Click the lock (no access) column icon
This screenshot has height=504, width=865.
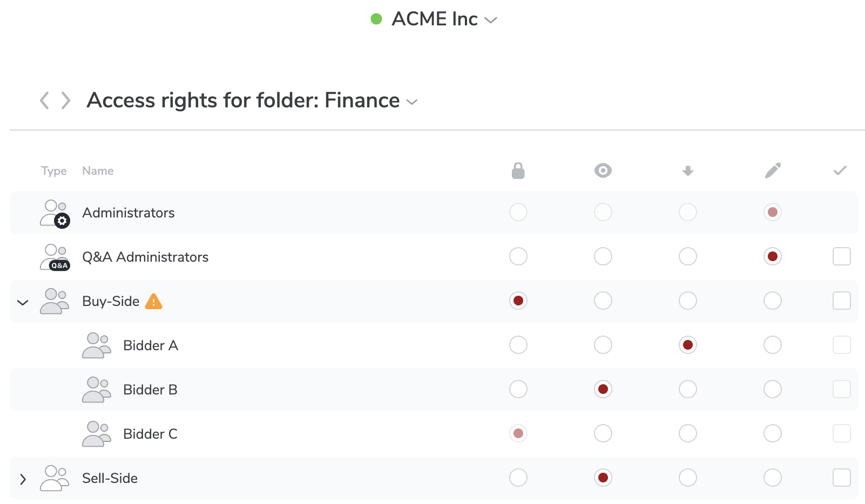tap(518, 171)
